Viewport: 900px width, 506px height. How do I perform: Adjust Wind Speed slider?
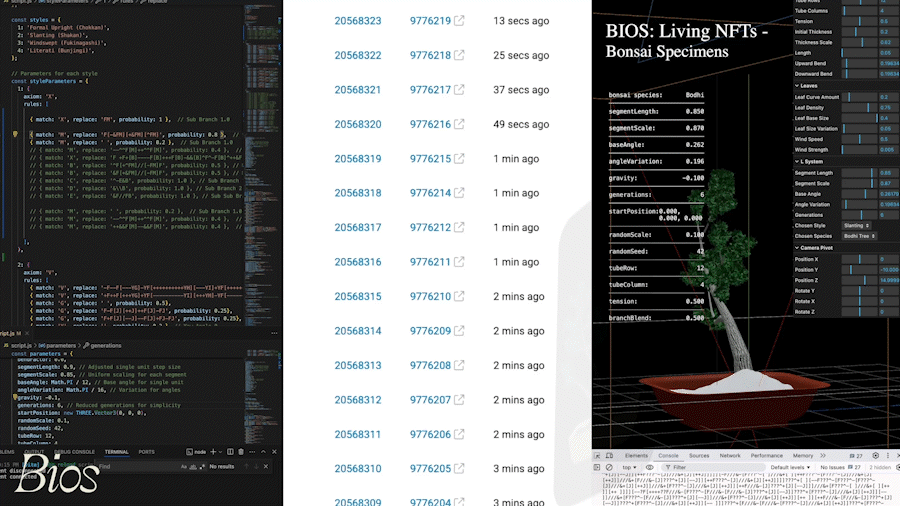(859, 139)
